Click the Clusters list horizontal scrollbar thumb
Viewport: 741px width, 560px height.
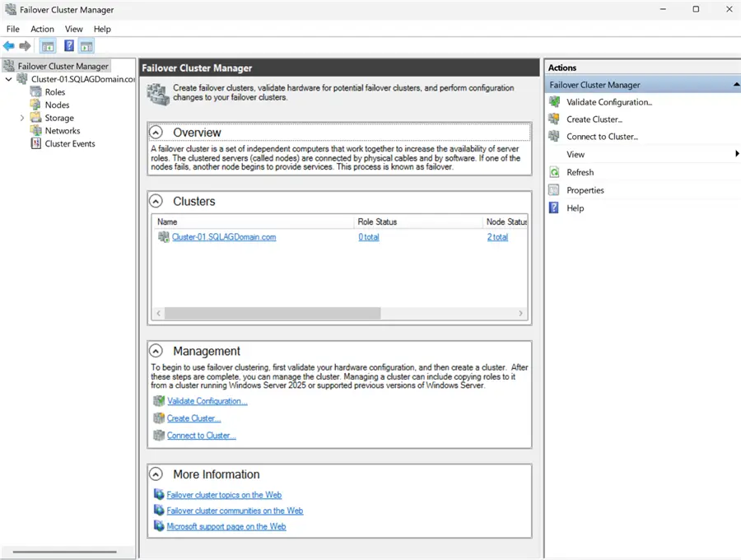pyautogui.click(x=273, y=313)
